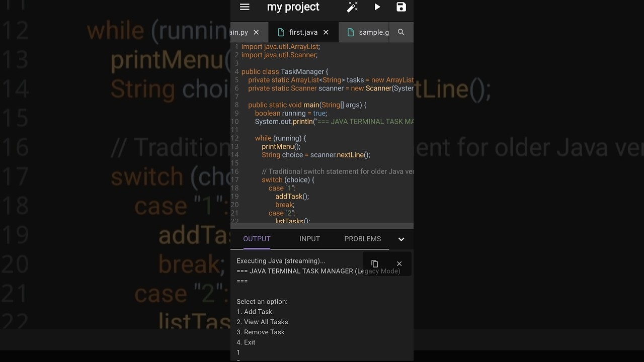Click the file icon on sample.g tab
644x362 pixels.
[x=351, y=32]
